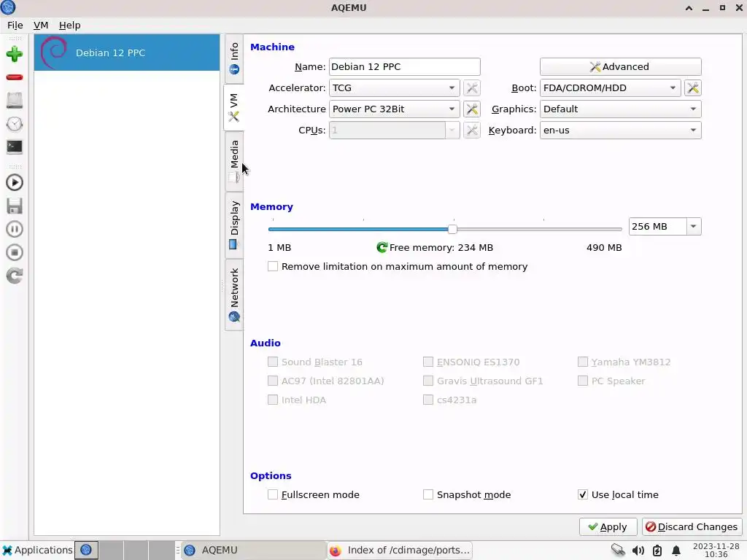Open the HDD manager icon in sidebar
747x560 pixels.
[15, 101]
